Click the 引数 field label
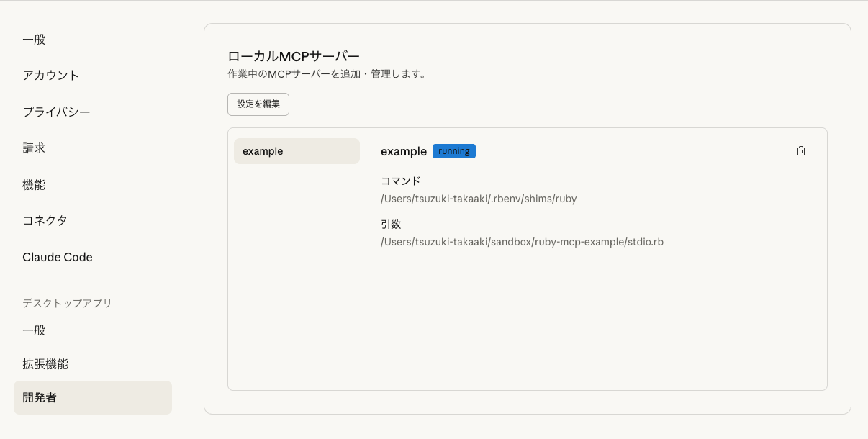Screen dimensions: 868x439 (x=391, y=224)
